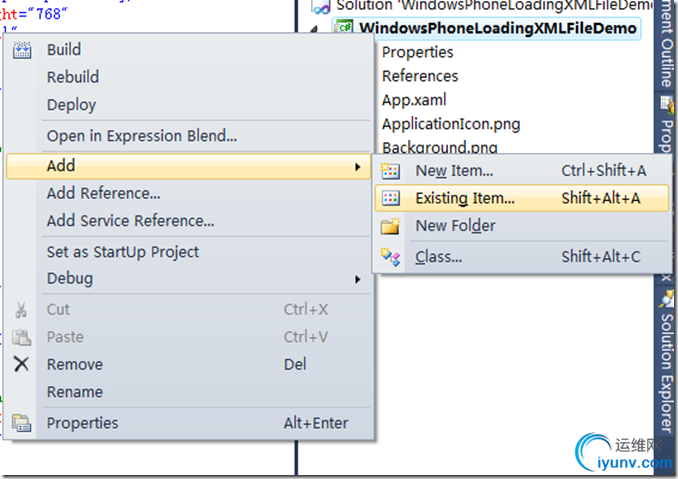This screenshot has width=678, height=479.
Task: Open in Expression Blend menu entry
Action: tap(141, 136)
